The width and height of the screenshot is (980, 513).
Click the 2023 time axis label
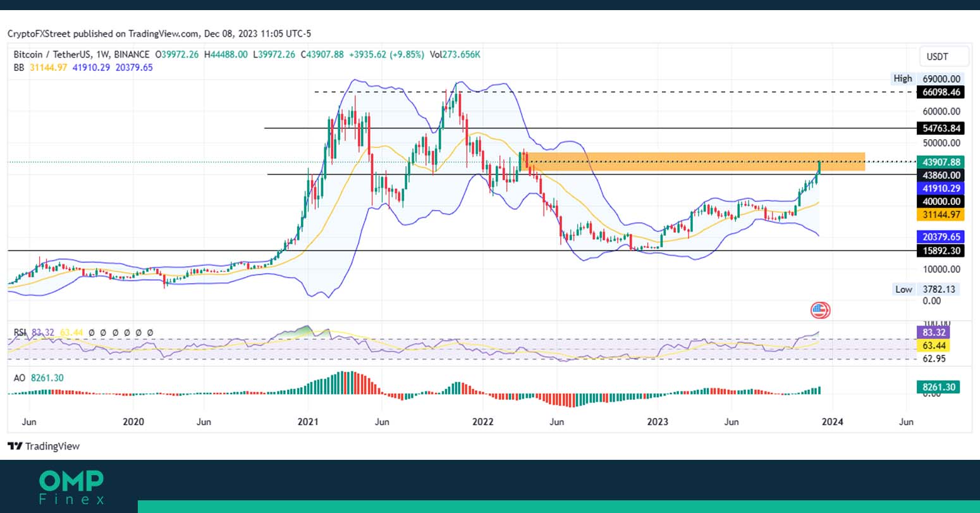[x=658, y=422]
